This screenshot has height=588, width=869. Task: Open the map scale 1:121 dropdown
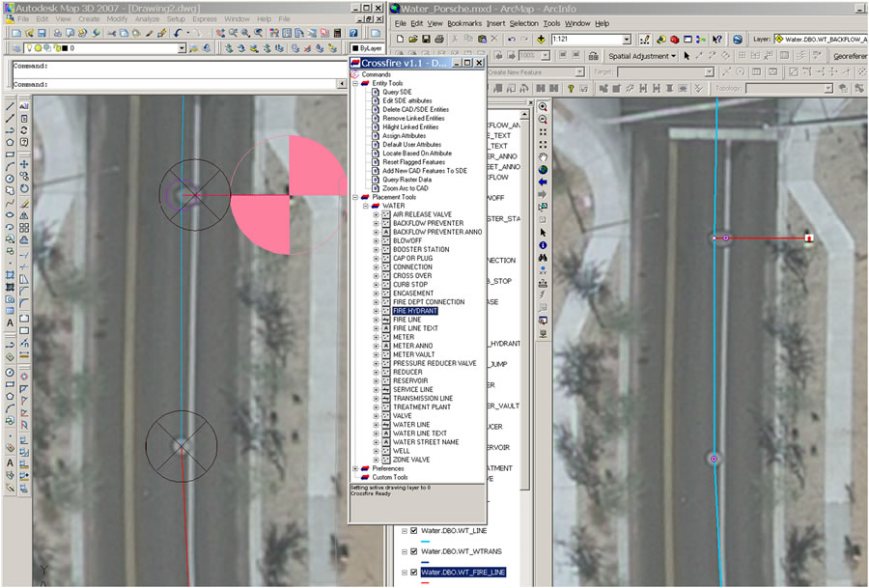pos(627,40)
